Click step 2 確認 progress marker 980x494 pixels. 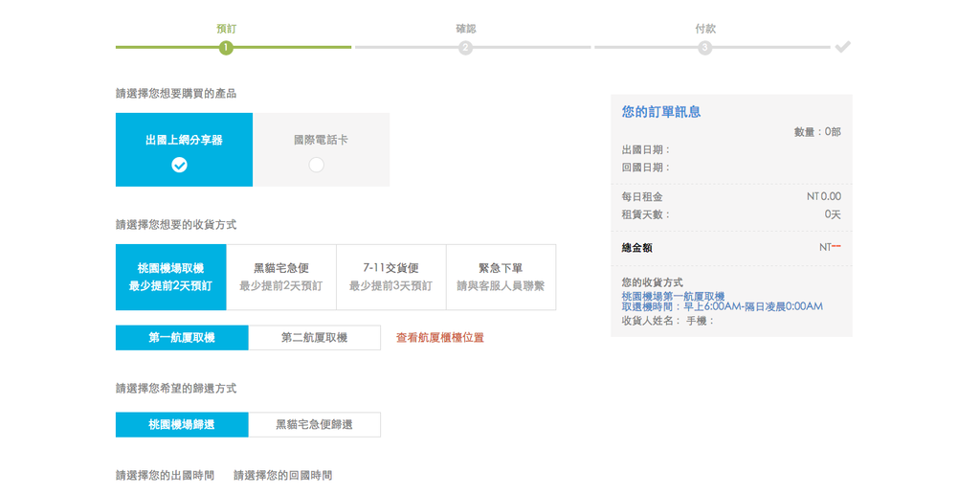coord(465,48)
